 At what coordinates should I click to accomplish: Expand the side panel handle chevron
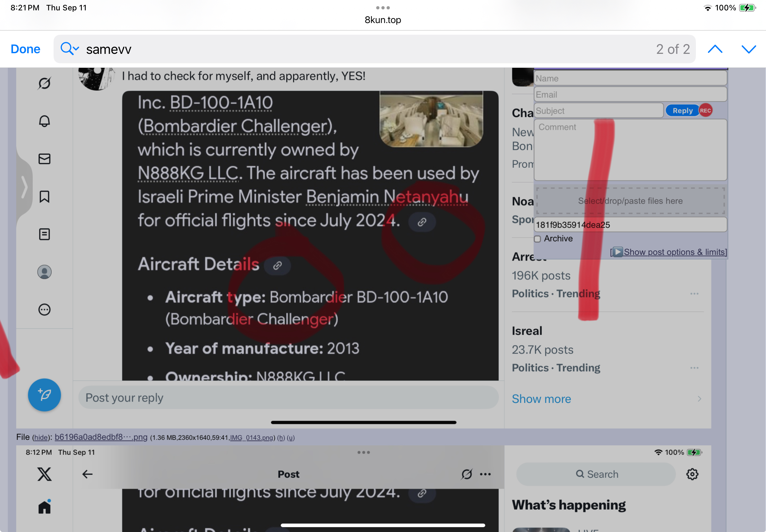click(24, 187)
